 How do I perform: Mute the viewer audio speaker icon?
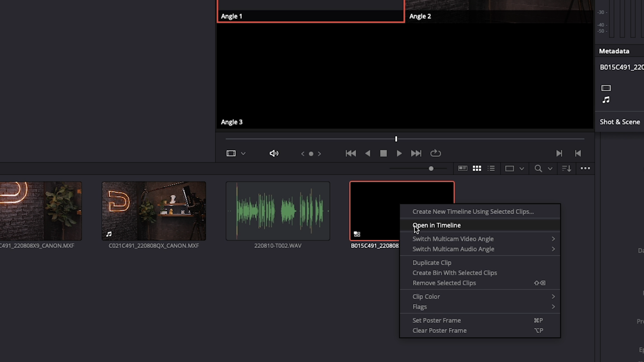click(274, 153)
